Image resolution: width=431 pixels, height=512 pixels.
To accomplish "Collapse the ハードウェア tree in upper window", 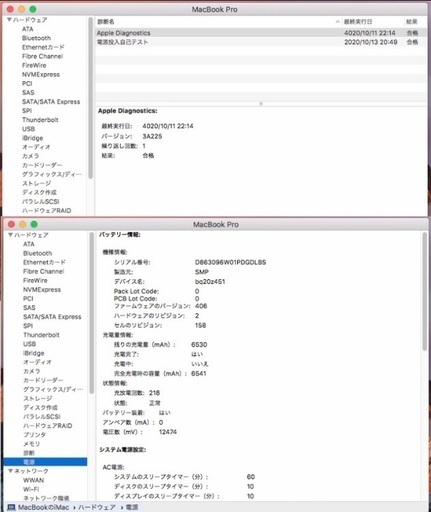I will click(9, 20).
